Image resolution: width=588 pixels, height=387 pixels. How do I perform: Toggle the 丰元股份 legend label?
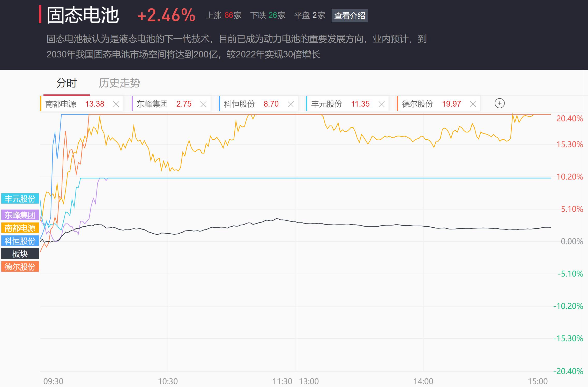tap(20, 199)
